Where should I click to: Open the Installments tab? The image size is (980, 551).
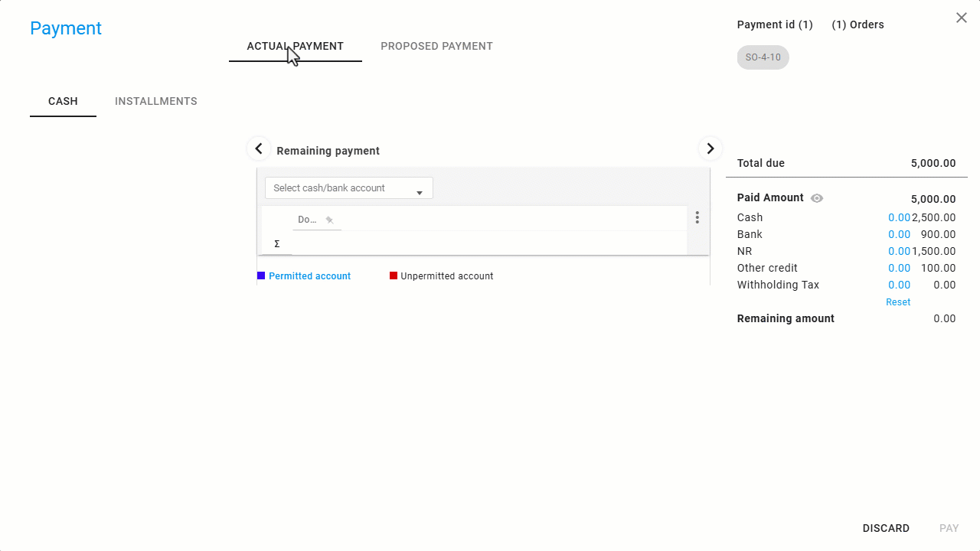click(x=156, y=101)
